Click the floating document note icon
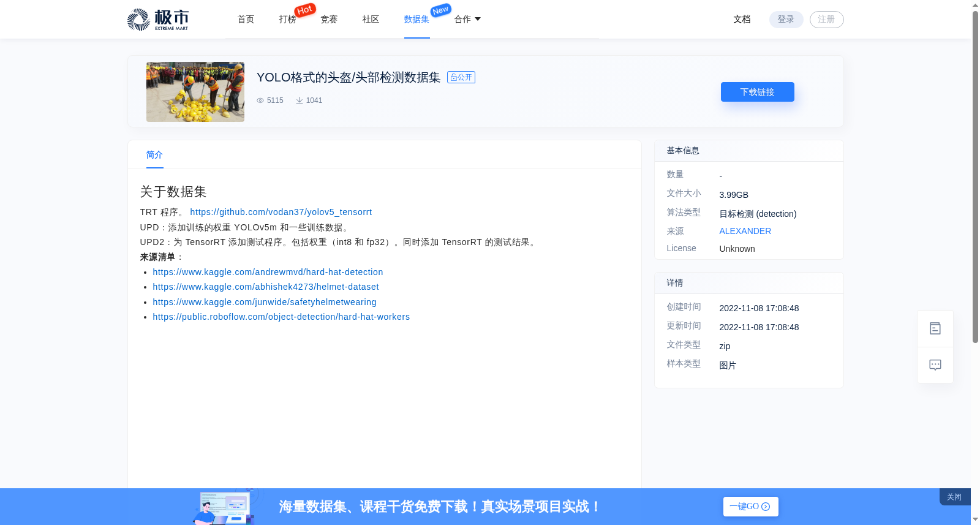Screen dimensions: 980x525 [935, 328]
